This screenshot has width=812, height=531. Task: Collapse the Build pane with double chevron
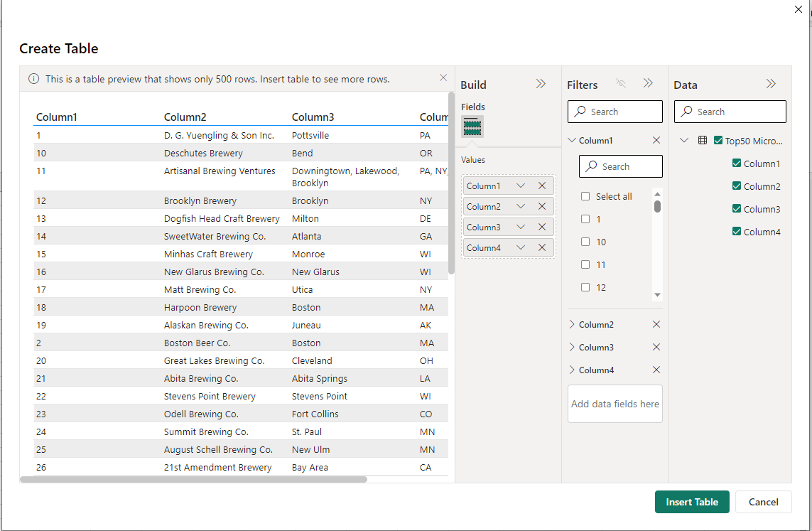point(541,84)
